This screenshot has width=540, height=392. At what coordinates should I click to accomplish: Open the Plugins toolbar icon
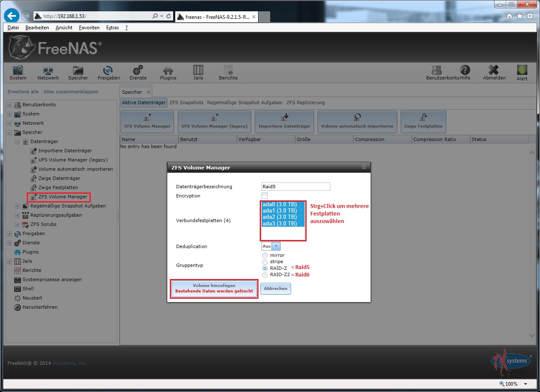pyautogui.click(x=168, y=72)
